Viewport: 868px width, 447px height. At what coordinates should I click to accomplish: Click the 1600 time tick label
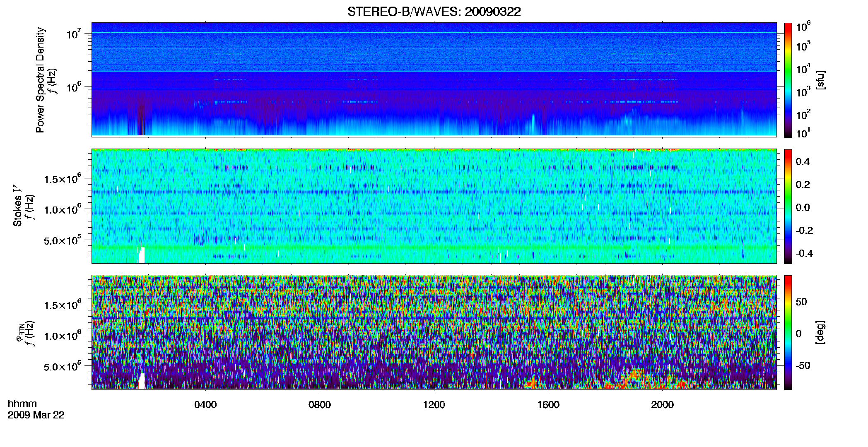tap(548, 405)
